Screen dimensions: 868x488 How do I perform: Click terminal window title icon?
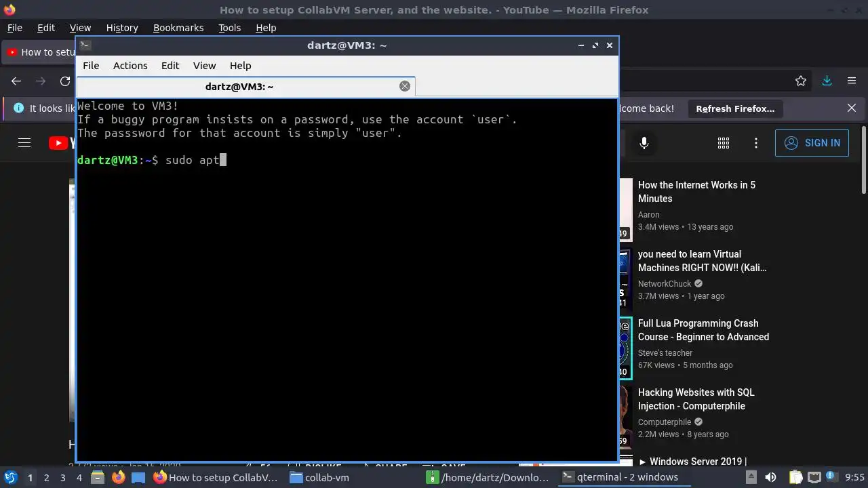85,45
